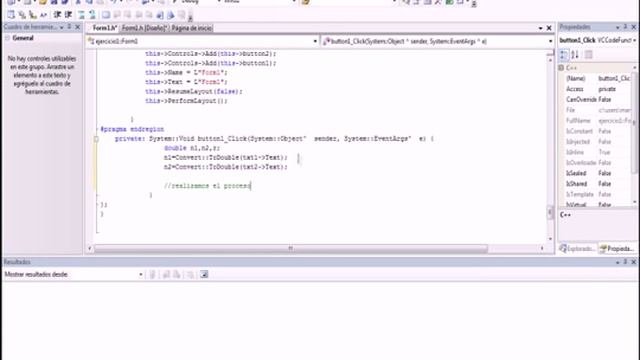Click the complete word 'A' toolbar icon
This screenshot has height=360, width=640.
43,15
